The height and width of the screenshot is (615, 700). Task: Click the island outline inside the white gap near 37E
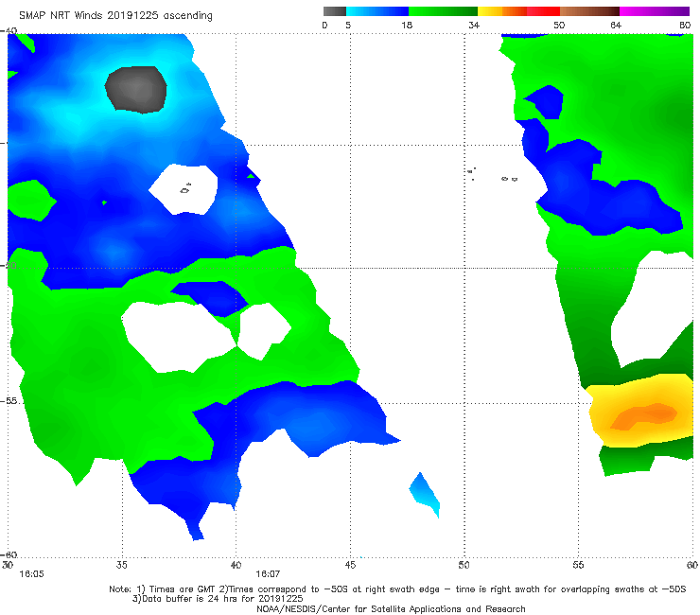click(x=185, y=189)
